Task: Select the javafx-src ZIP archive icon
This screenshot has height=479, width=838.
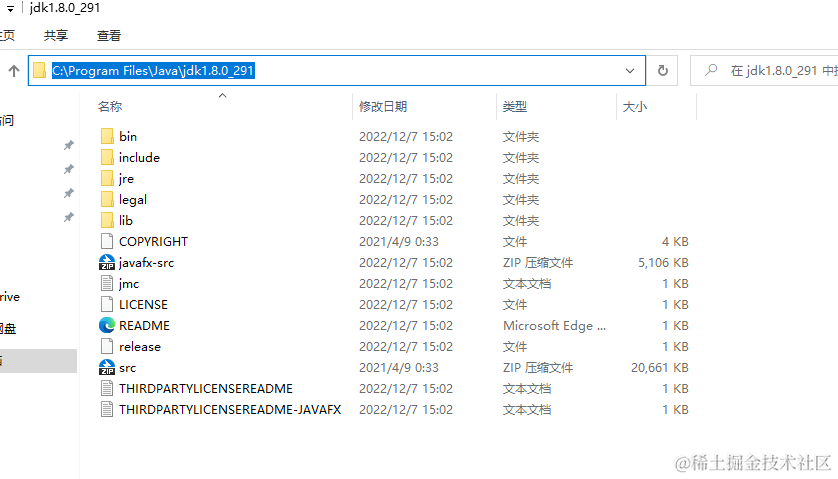Action: click(107, 262)
